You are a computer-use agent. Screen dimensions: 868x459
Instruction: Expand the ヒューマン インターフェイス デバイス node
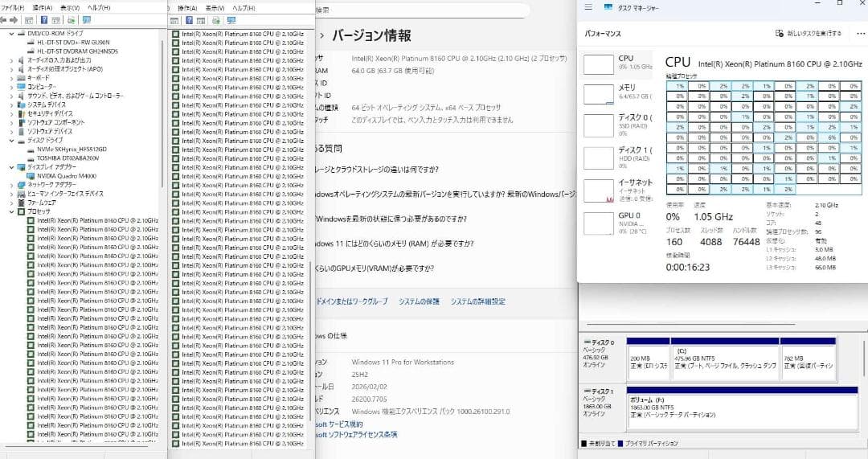(x=11, y=194)
